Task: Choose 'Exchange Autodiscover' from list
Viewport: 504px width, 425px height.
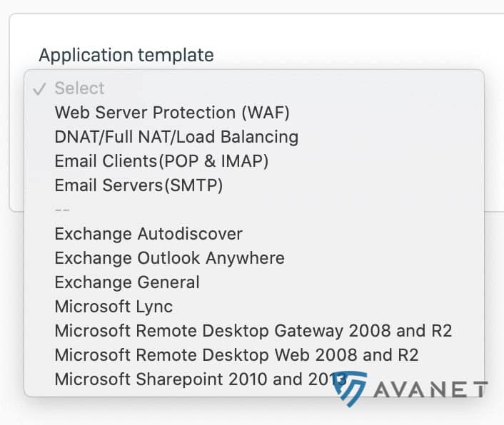Action: 148,234
